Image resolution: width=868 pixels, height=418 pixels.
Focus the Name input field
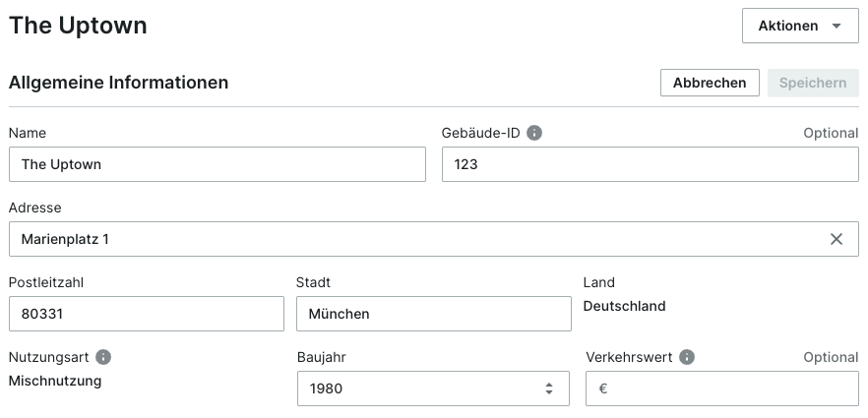pos(217,164)
